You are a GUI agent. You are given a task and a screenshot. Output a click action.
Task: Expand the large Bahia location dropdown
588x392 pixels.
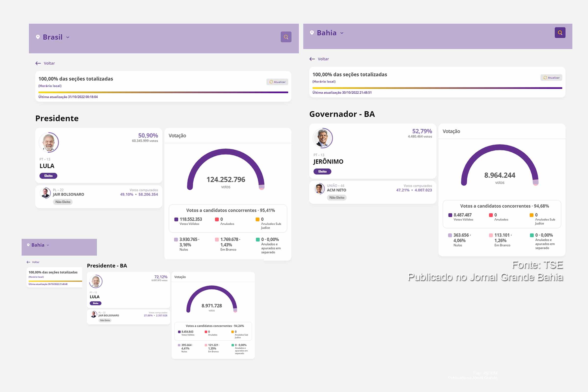tap(342, 33)
